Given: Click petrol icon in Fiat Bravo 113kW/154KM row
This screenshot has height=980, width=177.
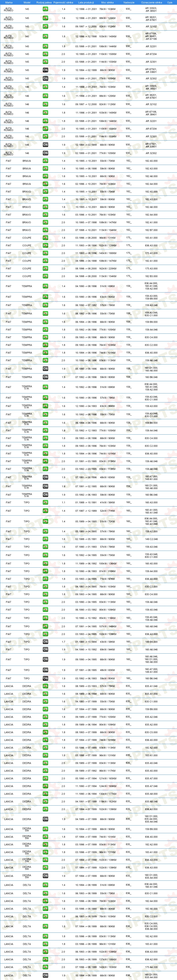Looking at the screenshot, I should [x=45, y=230].
